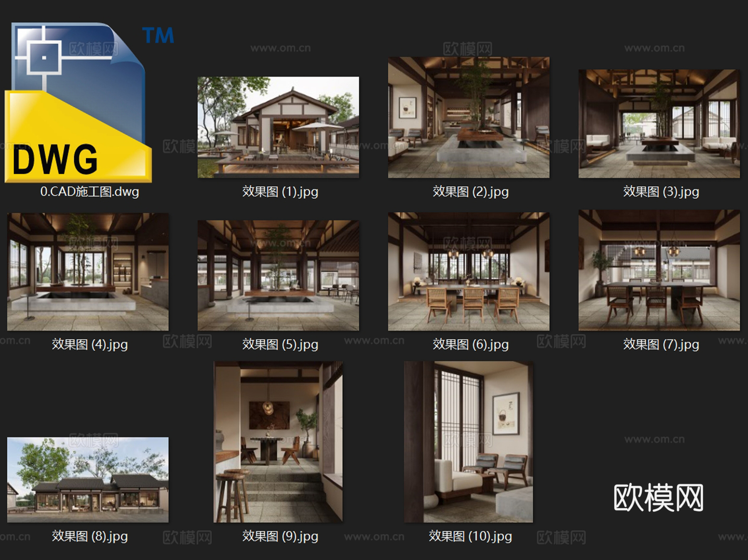Click the label 效果图 (9).jpg
The image size is (748, 560).
point(280,536)
